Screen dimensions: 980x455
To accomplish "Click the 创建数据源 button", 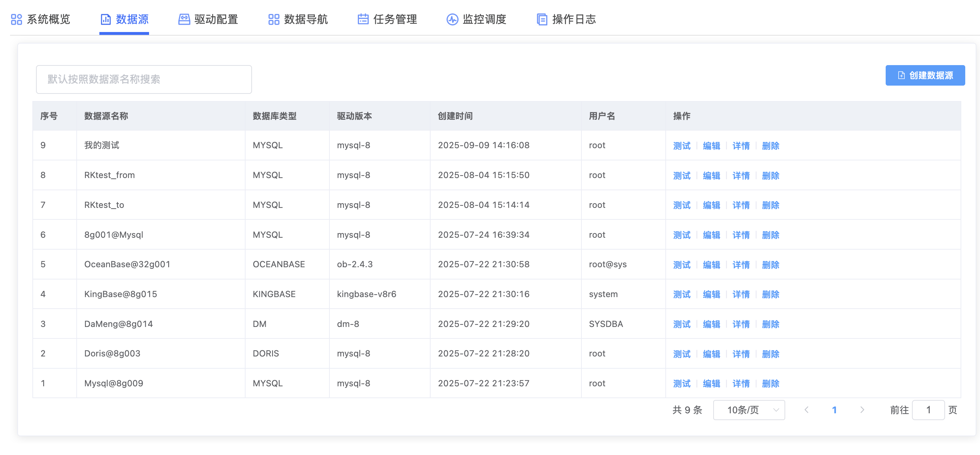I will [x=925, y=75].
